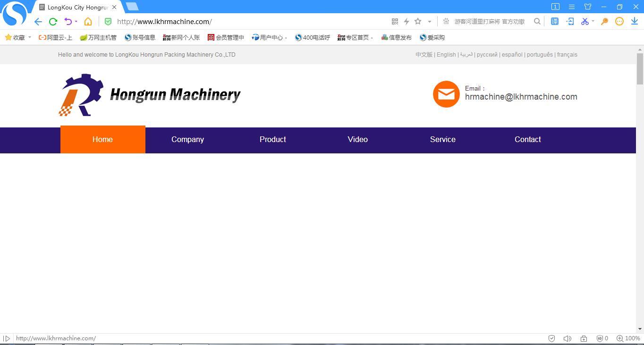Open the Product navigation menu item
Image resolution: width=644 pixels, height=345 pixels.
(272, 140)
